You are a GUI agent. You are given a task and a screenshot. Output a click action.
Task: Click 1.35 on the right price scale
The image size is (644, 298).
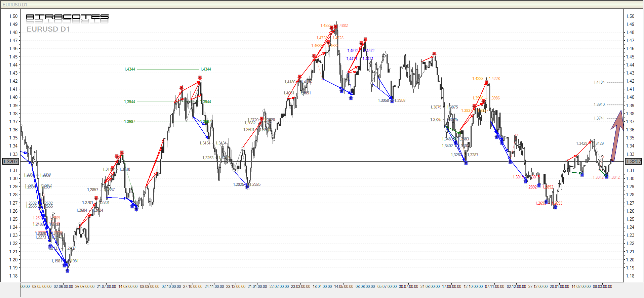click(630, 138)
